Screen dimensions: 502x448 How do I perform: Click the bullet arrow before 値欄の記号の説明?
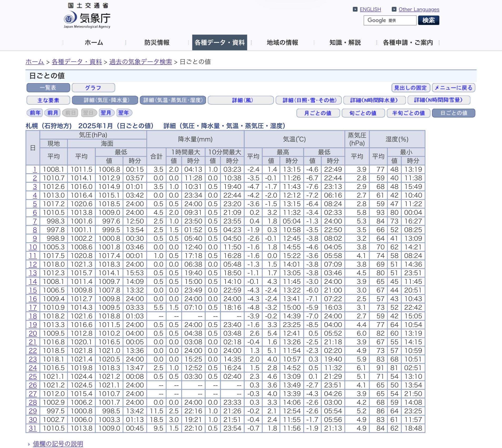[29, 444]
